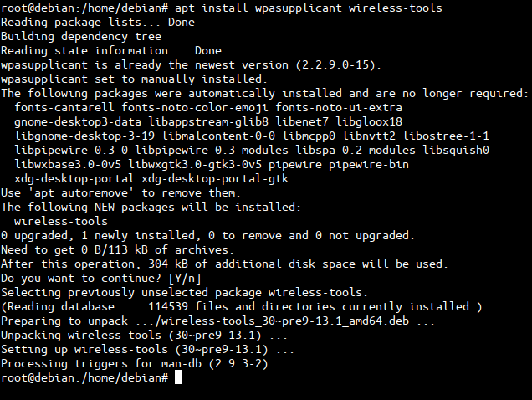
Task: Click the terminal cursor block at the final prompt
Action: (x=178, y=378)
